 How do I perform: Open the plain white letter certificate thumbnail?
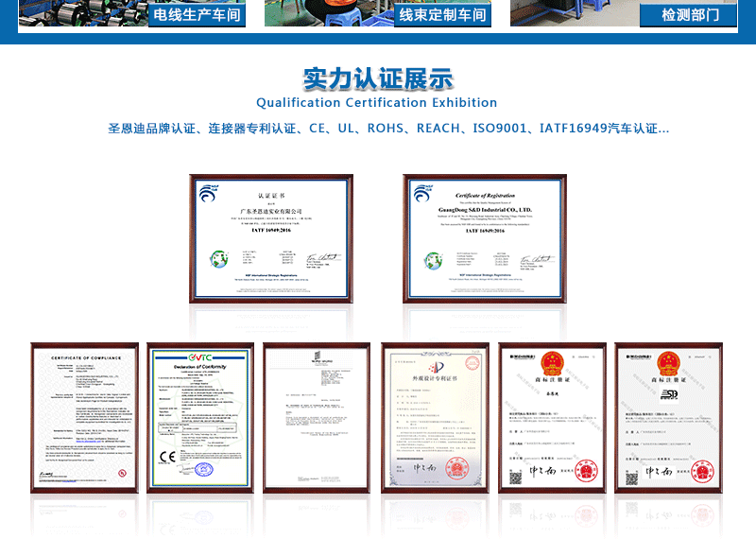[x=317, y=417]
